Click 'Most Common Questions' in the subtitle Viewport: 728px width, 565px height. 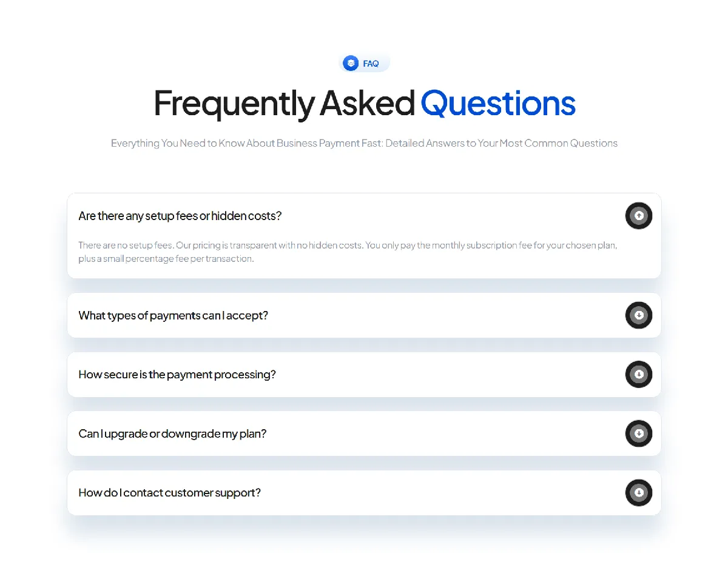[x=559, y=144]
